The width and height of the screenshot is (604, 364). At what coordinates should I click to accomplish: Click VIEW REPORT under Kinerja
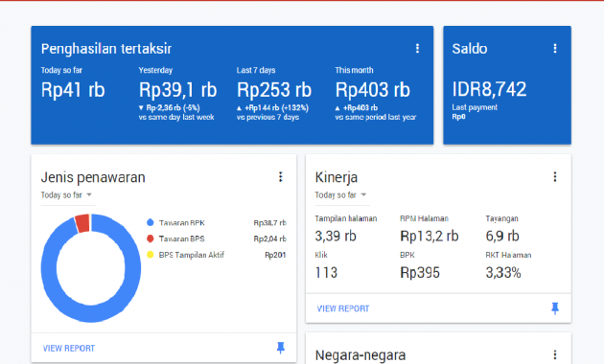(x=343, y=308)
